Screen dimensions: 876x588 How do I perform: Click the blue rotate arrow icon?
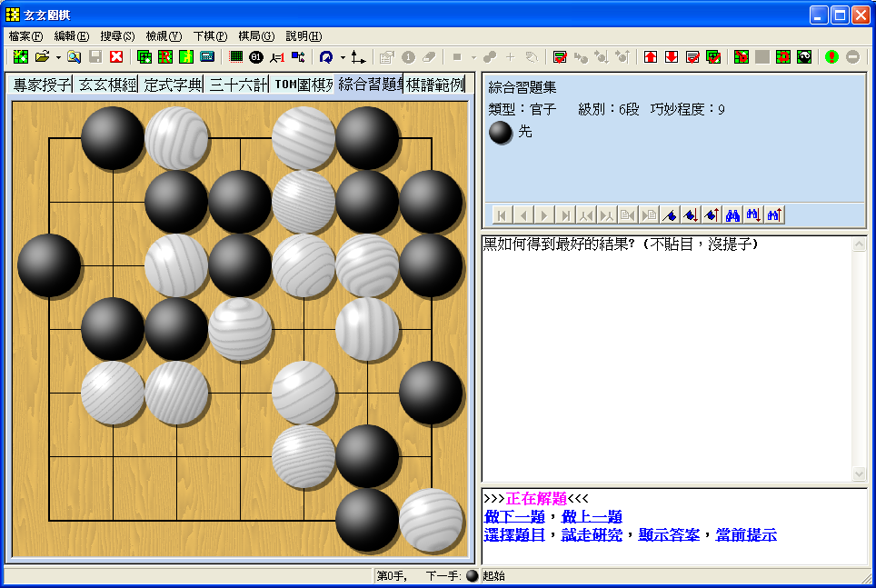pos(326,57)
